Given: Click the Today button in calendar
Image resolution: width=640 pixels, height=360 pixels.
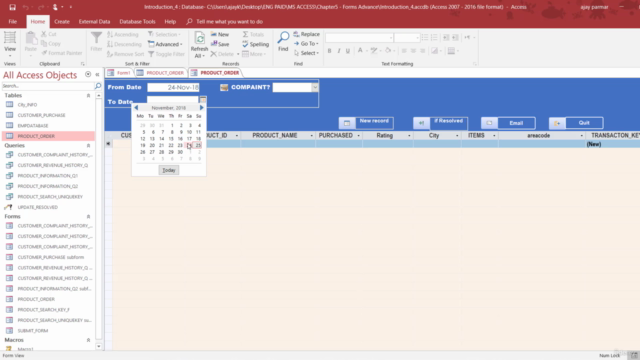Looking at the screenshot, I should pyautogui.click(x=169, y=170).
